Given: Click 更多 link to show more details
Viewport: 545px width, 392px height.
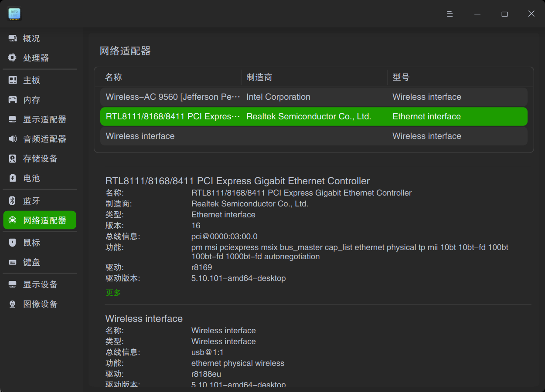Looking at the screenshot, I should [113, 293].
